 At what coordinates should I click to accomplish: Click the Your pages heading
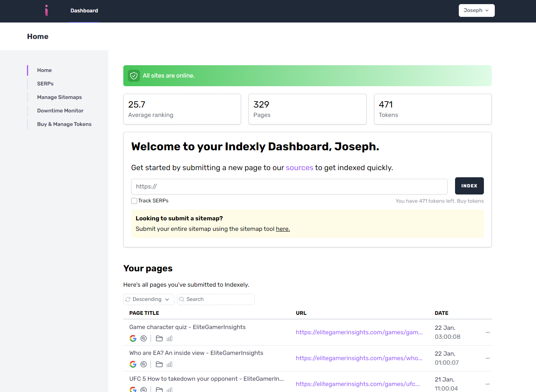click(148, 268)
